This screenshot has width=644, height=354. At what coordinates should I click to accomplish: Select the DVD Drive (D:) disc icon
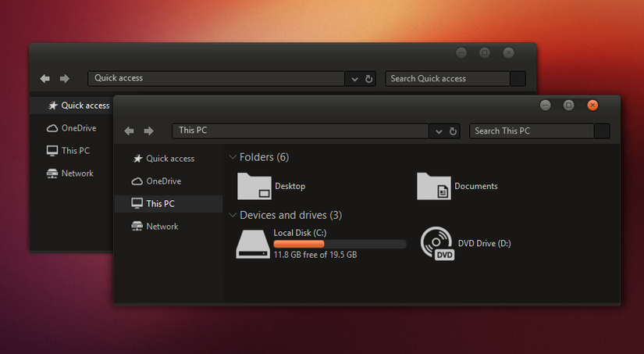(437, 243)
